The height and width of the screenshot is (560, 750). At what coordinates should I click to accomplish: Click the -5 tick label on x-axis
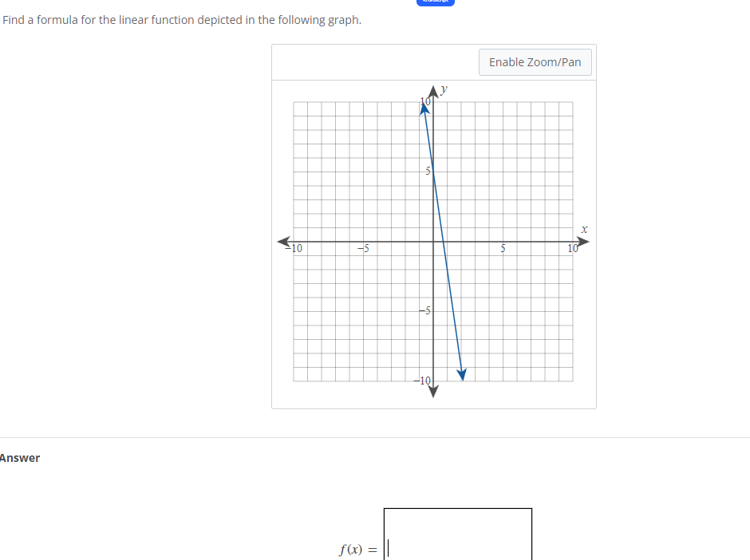point(364,248)
